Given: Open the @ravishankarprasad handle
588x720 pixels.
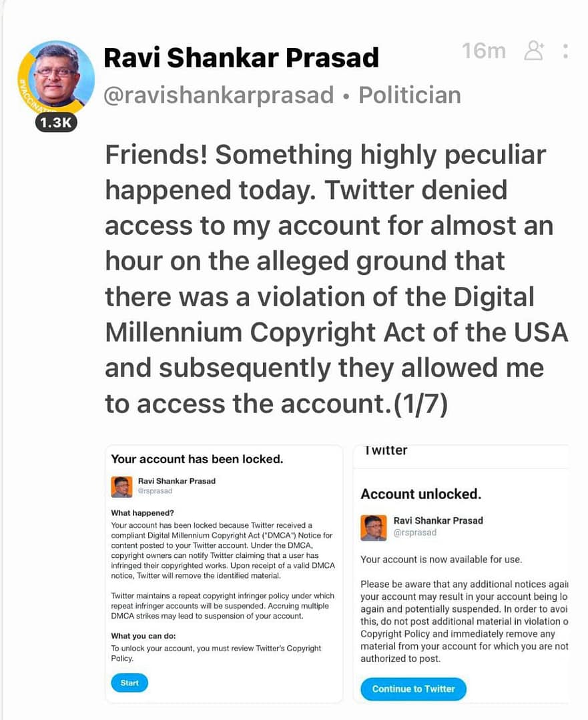Looking at the screenshot, I should 218,95.
